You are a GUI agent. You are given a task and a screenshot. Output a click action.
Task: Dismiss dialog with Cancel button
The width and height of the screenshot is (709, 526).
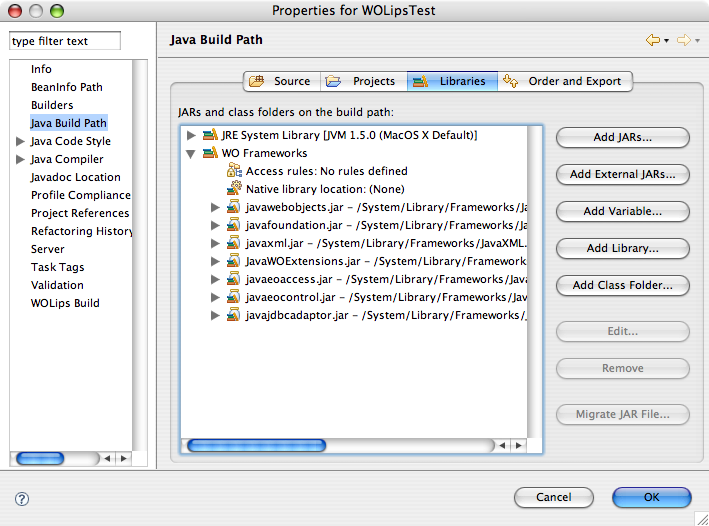(x=553, y=498)
